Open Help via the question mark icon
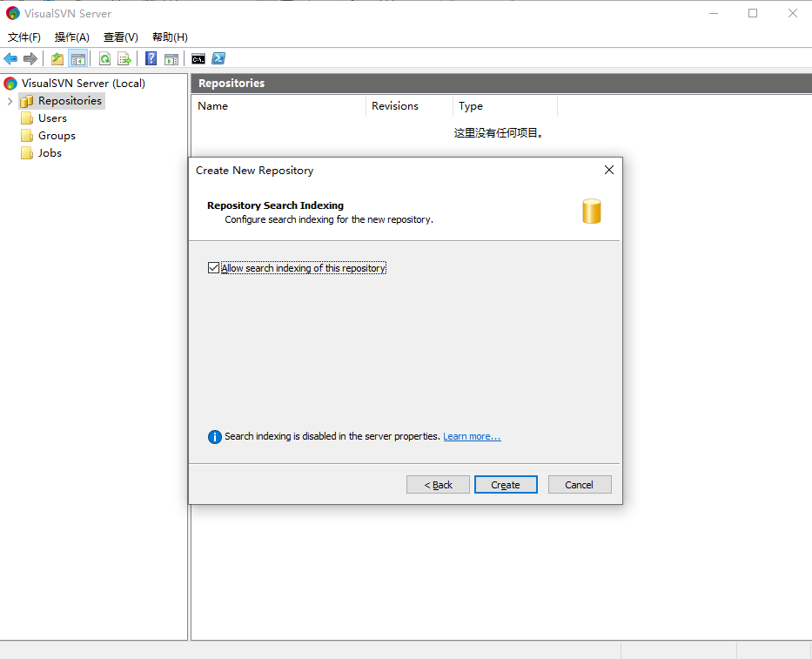Screen dimensions: 812x659 [x=151, y=58]
